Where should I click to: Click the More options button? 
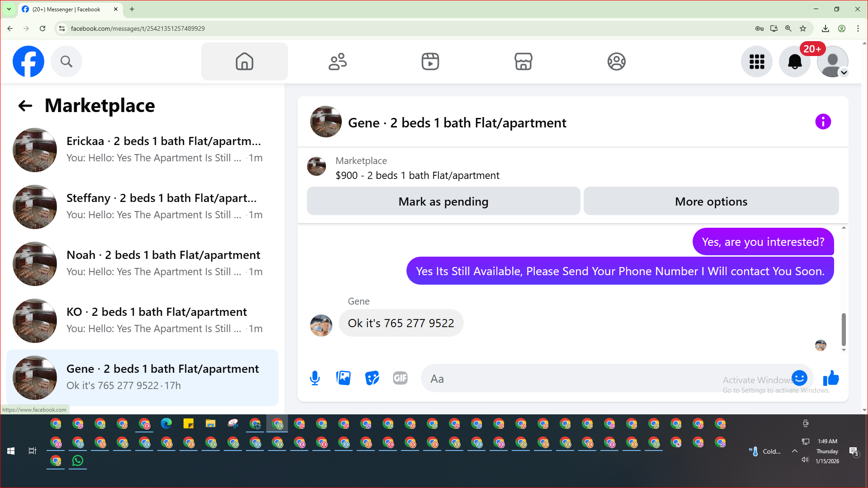tap(711, 202)
